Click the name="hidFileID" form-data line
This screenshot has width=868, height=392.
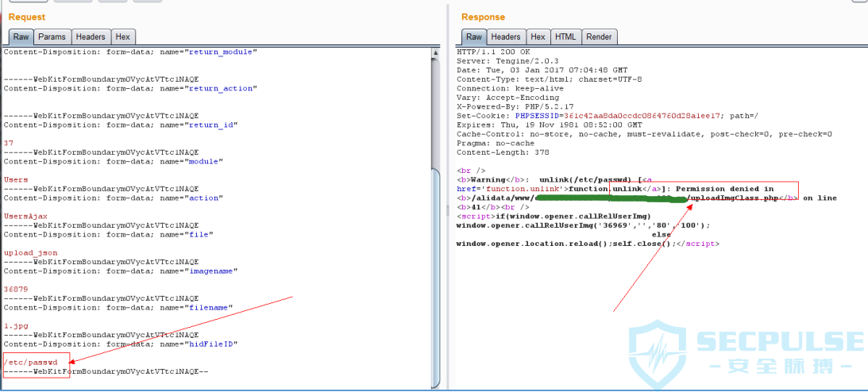[x=121, y=344]
